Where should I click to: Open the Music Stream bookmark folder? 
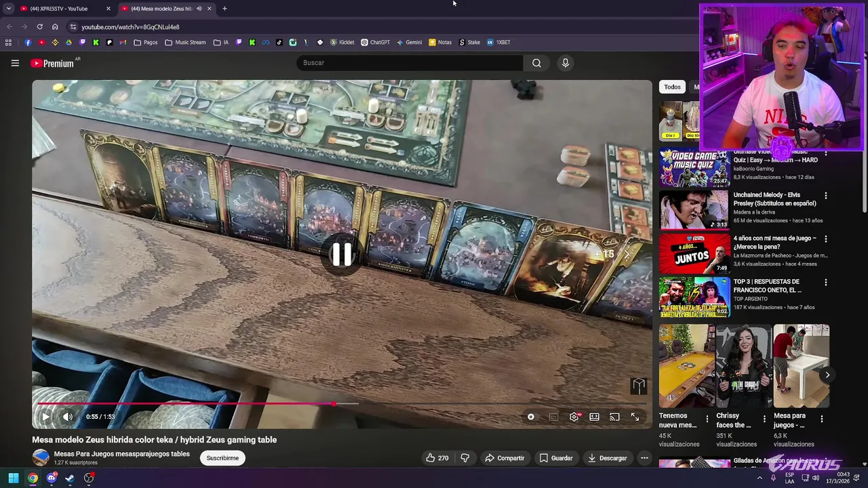pos(185,42)
